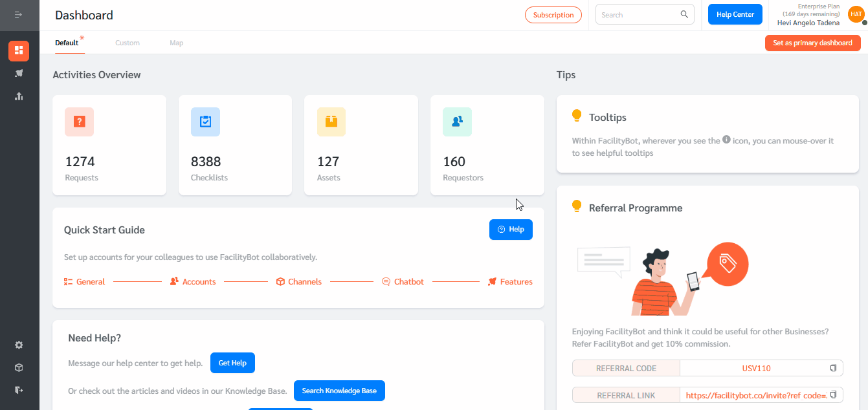Open the 127 Assets card

[361, 146]
